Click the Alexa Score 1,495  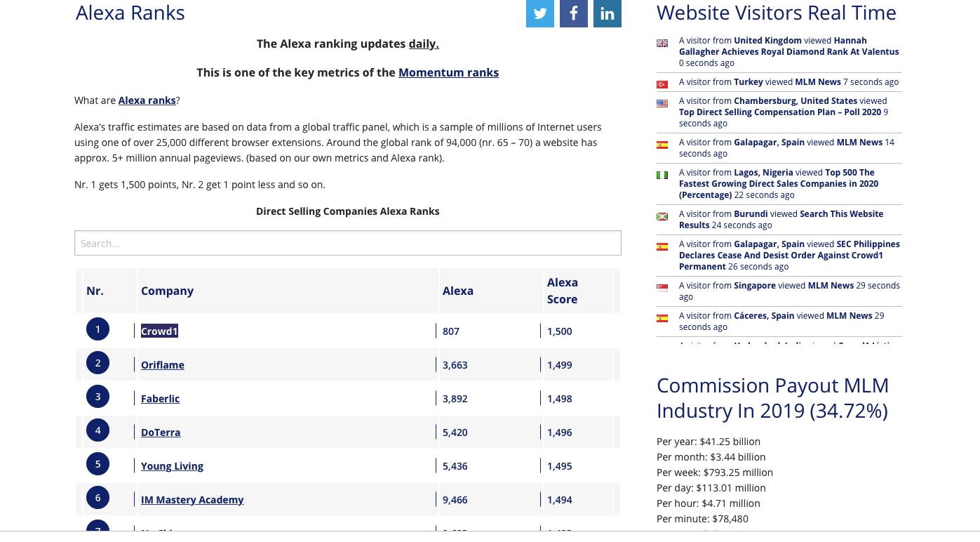pyautogui.click(x=560, y=466)
